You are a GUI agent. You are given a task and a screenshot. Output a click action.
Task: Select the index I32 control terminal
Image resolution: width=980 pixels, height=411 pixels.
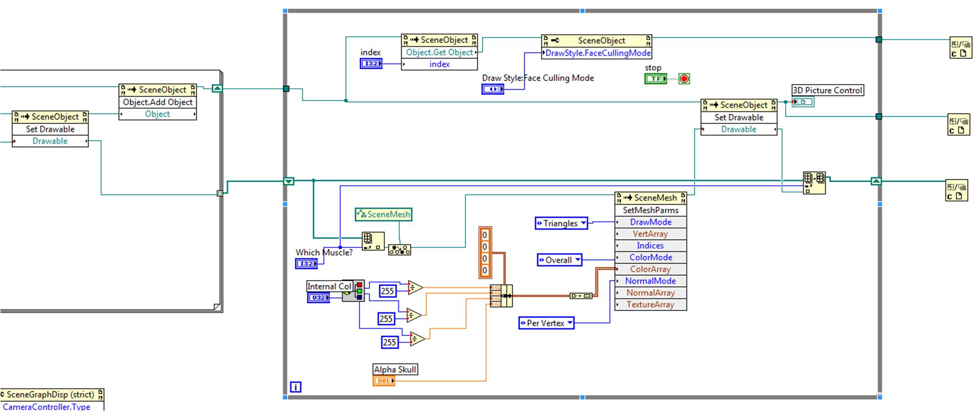371,64
